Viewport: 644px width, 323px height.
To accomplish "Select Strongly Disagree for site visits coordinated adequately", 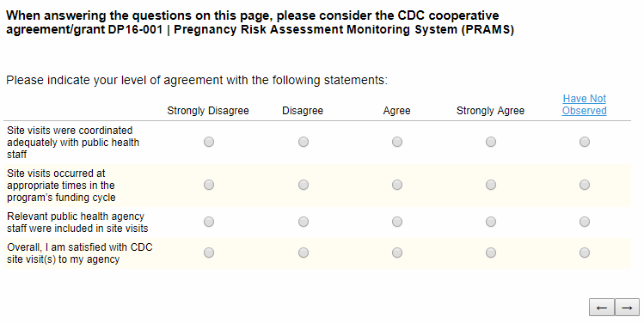I will pyautogui.click(x=209, y=142).
